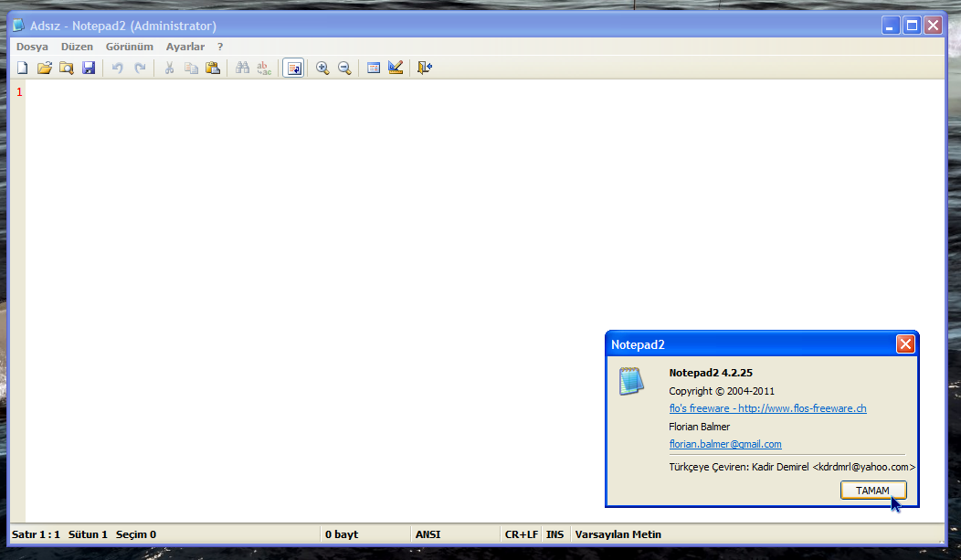961x560 pixels.
Task: Click the Browse files toolbar icon
Action: 66,68
